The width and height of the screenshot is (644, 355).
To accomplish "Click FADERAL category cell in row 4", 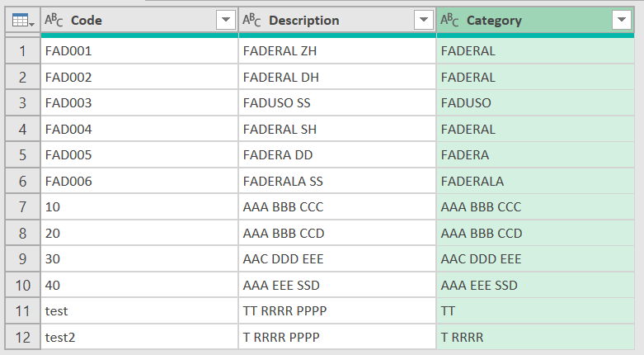I will click(x=535, y=129).
